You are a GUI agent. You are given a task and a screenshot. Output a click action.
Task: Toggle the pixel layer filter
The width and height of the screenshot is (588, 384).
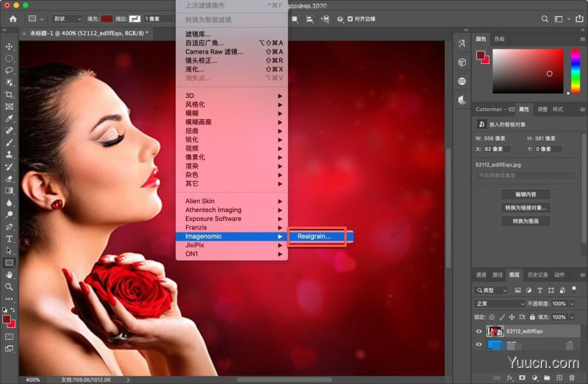[517, 290]
